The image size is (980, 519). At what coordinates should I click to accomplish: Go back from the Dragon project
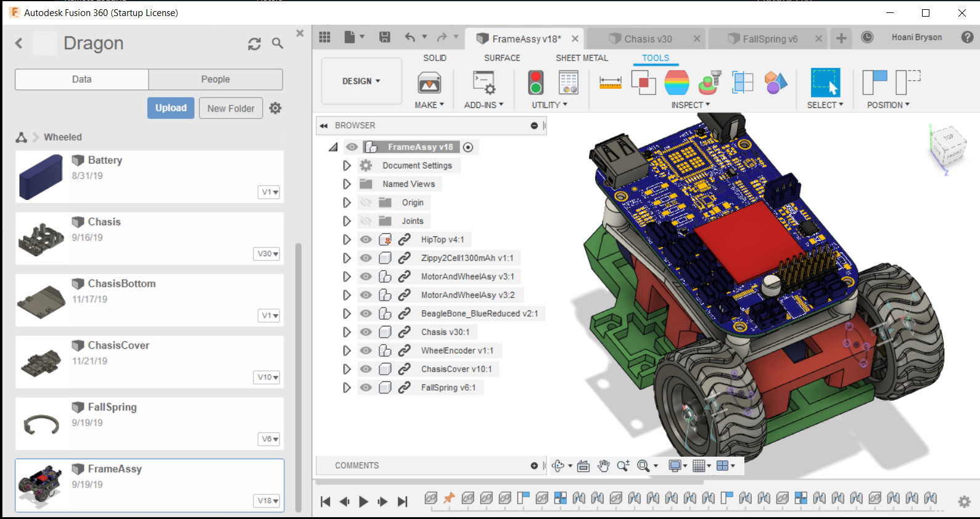[x=19, y=43]
